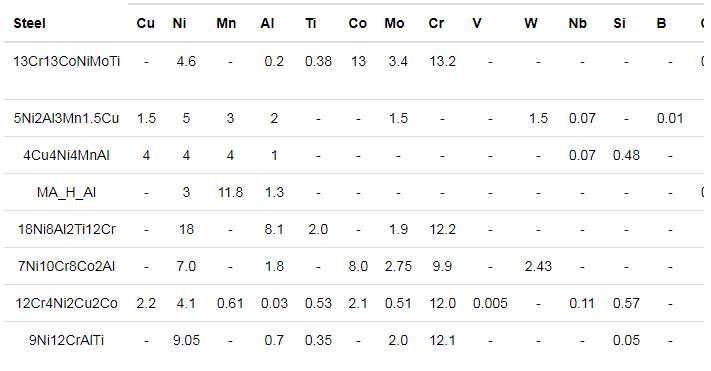The width and height of the screenshot is (711, 371).
Task: Click the Ni column header
Action: 179,23
